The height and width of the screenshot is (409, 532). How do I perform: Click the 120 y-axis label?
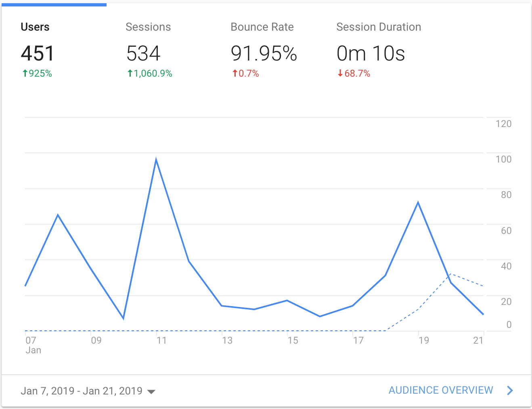[x=503, y=124]
